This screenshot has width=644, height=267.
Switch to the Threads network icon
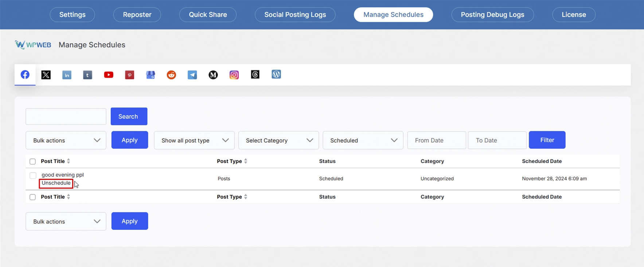(x=255, y=74)
